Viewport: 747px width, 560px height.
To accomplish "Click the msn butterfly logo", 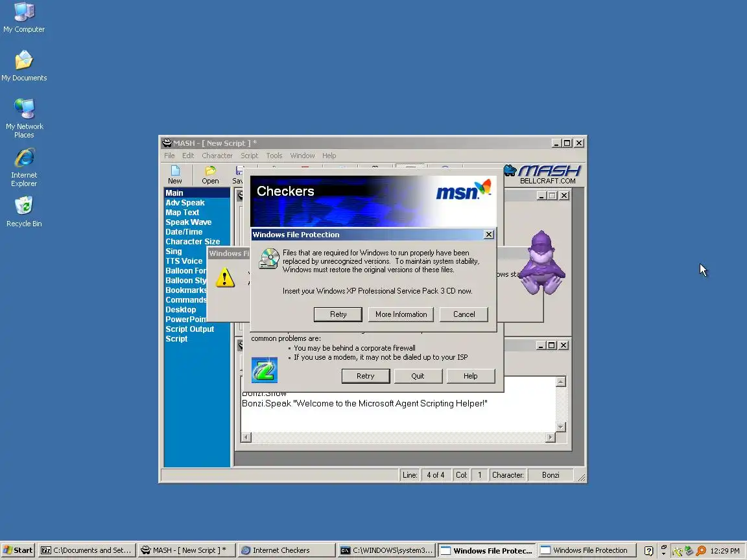I will click(x=464, y=190).
